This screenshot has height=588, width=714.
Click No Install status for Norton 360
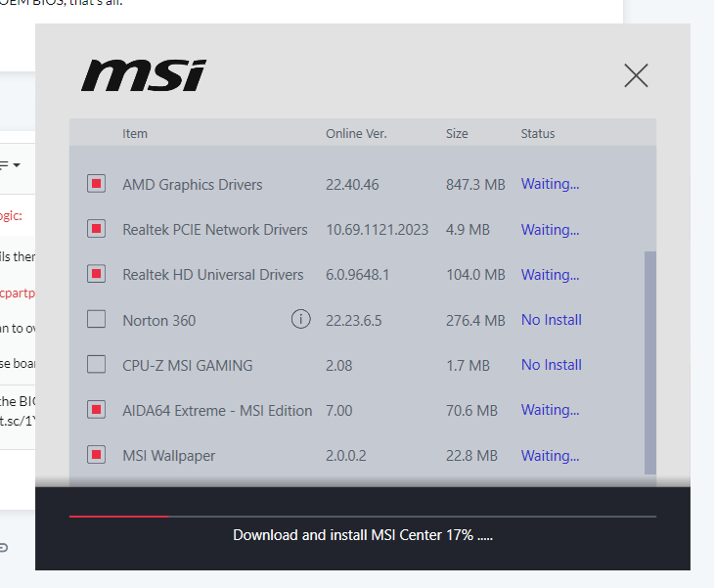(552, 320)
